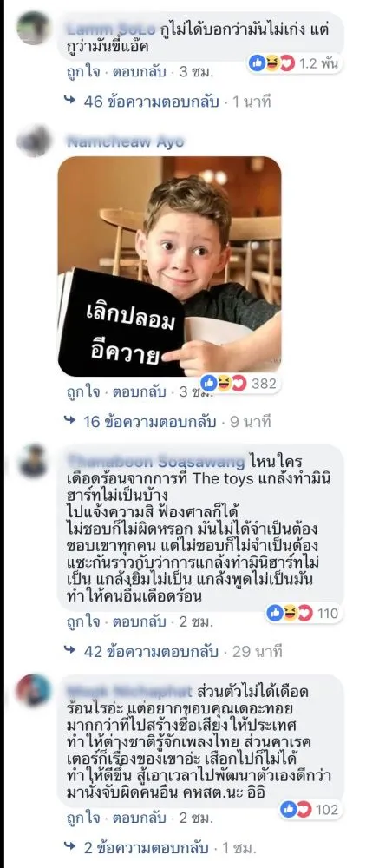Open the meme commenter's blurred avatar
This screenshot has width=379, height=868.
34,141
